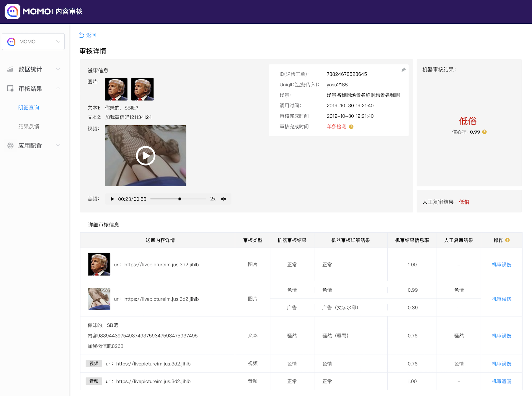The height and width of the screenshot is (396, 532).
Task: Click the audio progress slider handle
Action: (x=180, y=199)
